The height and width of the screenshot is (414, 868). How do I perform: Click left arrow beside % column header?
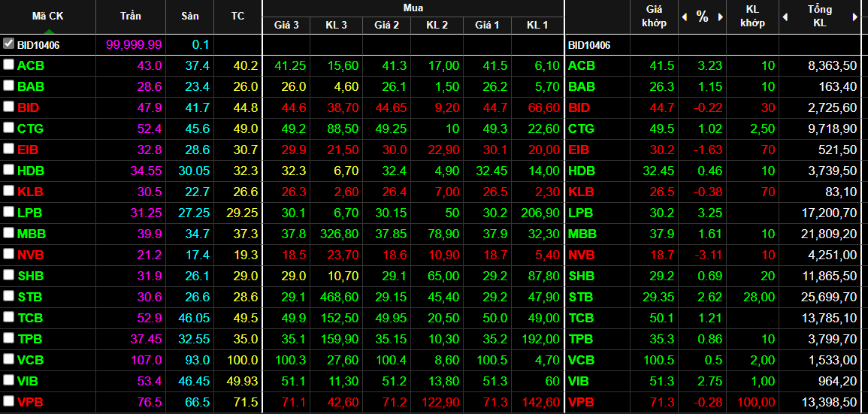tap(685, 17)
